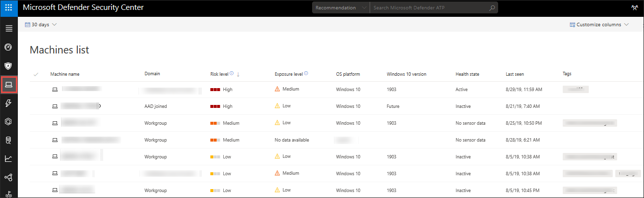Sort by Health state column header
This screenshot has width=644, height=198.
(467, 74)
